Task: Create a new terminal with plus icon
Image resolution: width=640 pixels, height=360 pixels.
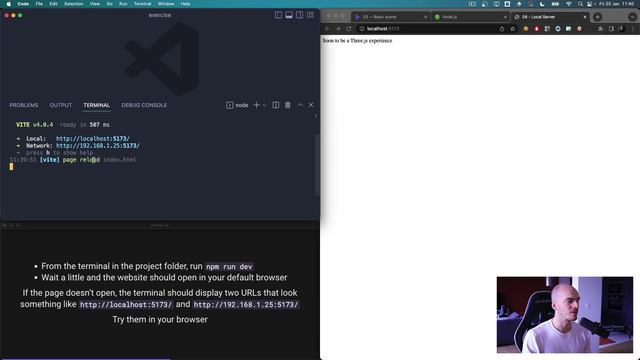Action: pos(256,105)
